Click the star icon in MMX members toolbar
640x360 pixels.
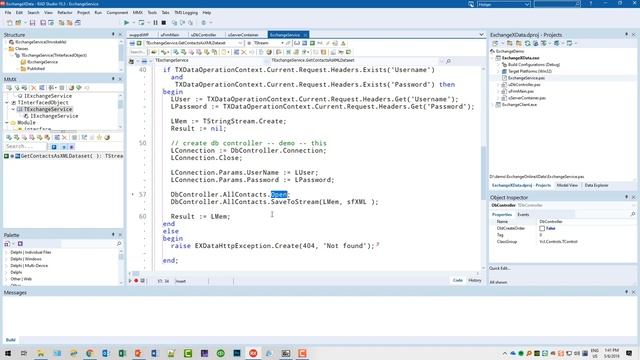(99, 138)
